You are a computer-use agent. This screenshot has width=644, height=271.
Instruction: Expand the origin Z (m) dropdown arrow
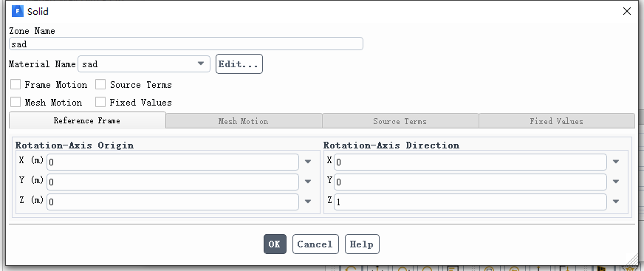pyautogui.click(x=308, y=201)
